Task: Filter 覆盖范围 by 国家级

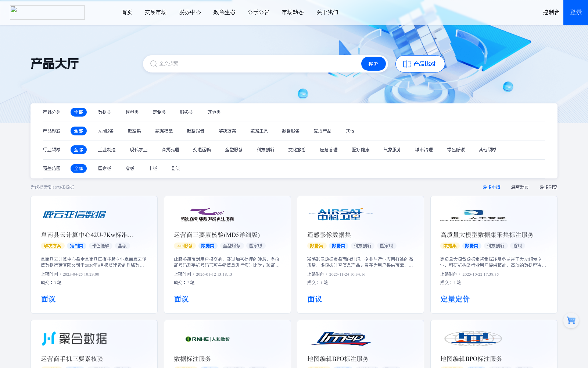Action: click(x=105, y=169)
